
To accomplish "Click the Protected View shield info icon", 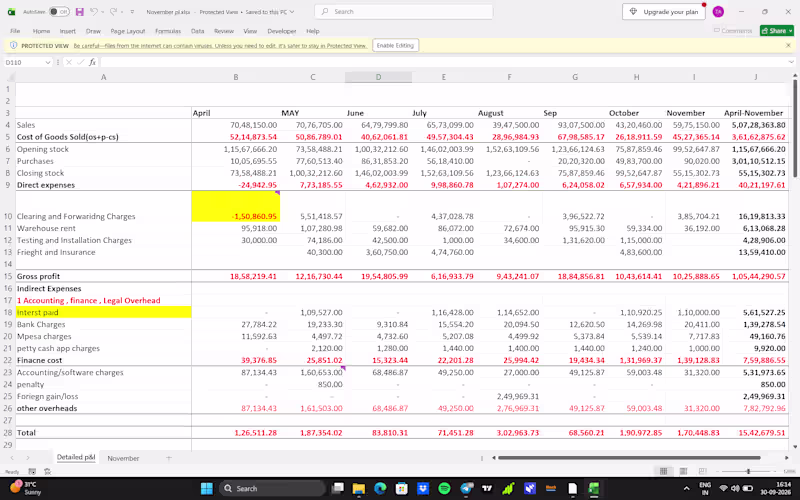I will pos(13,45).
